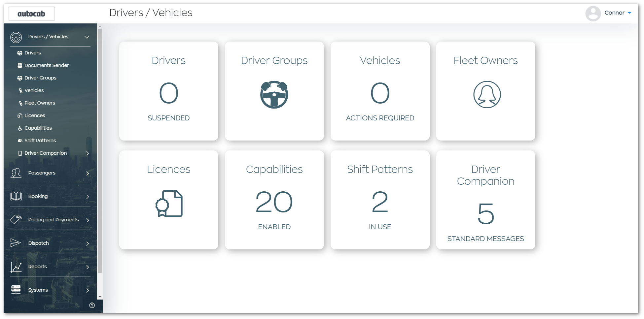The width and height of the screenshot is (644, 319).
Task: Click the Systems server icon
Action: point(16,290)
